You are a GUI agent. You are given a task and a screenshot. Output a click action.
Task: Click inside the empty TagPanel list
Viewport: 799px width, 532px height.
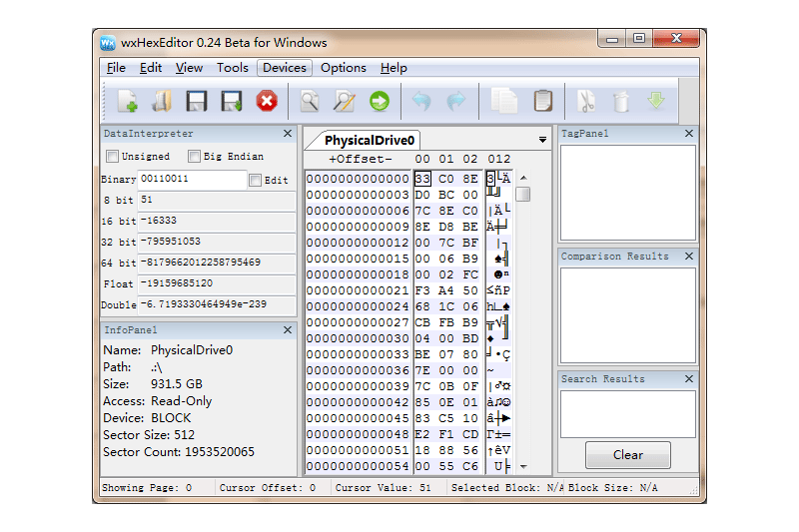pos(628,193)
